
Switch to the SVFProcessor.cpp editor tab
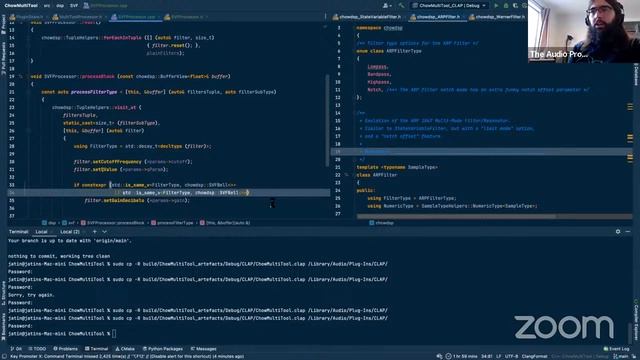pyautogui.click(x=135, y=17)
